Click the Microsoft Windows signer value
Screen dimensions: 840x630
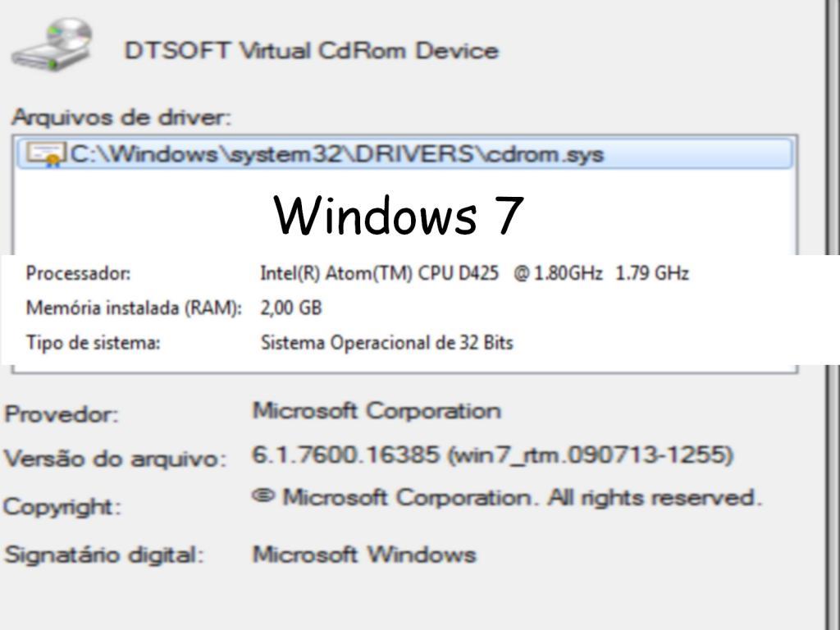(x=364, y=555)
